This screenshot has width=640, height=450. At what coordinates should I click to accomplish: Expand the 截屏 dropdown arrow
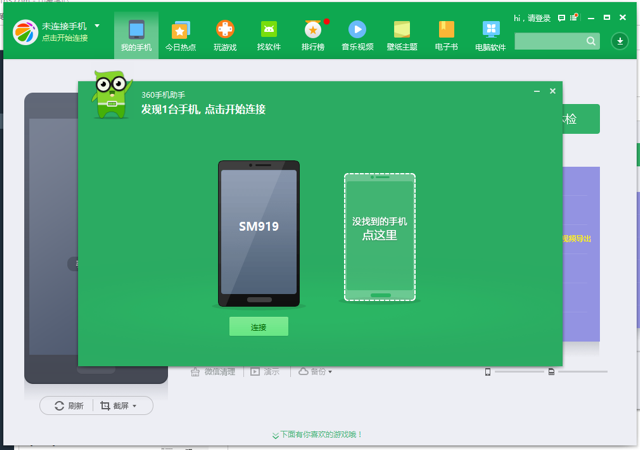pos(135,406)
